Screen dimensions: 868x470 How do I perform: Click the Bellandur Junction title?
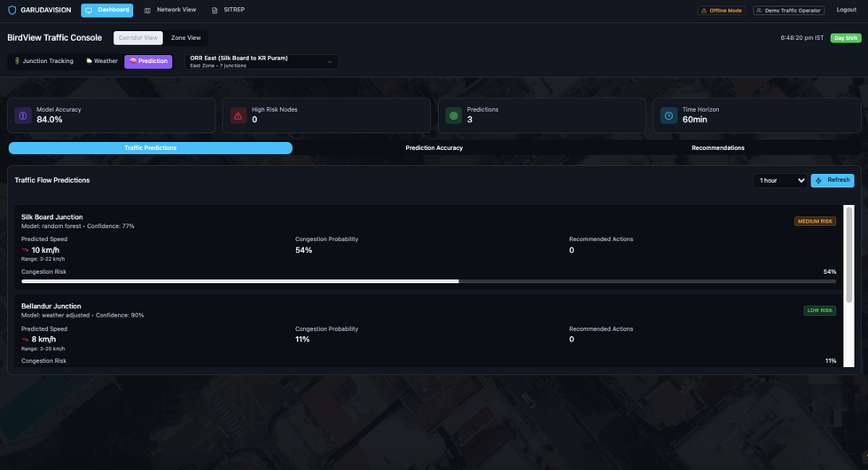click(x=51, y=306)
